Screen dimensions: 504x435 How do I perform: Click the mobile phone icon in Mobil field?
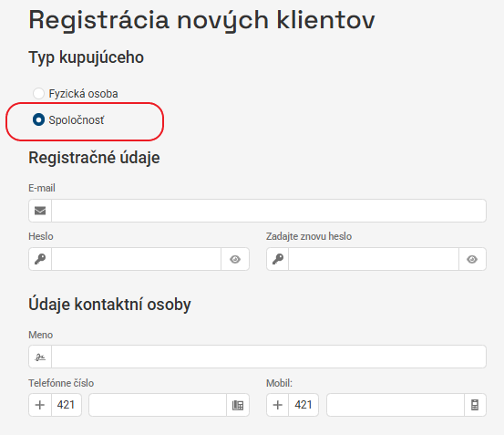click(475, 405)
